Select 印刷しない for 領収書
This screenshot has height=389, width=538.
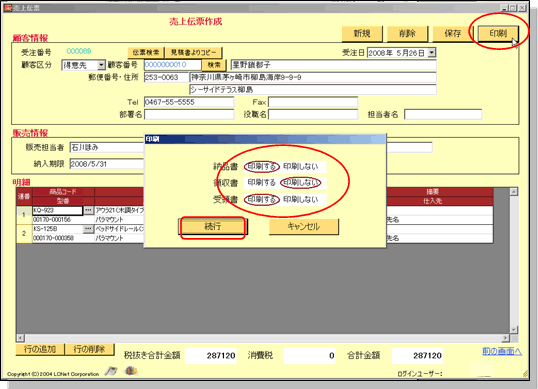[301, 182]
